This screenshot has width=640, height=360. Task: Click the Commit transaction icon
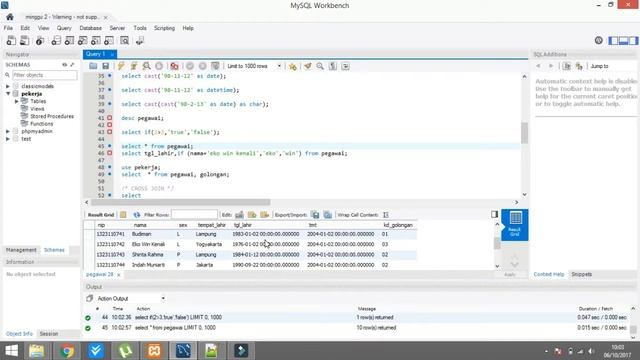click(190, 66)
